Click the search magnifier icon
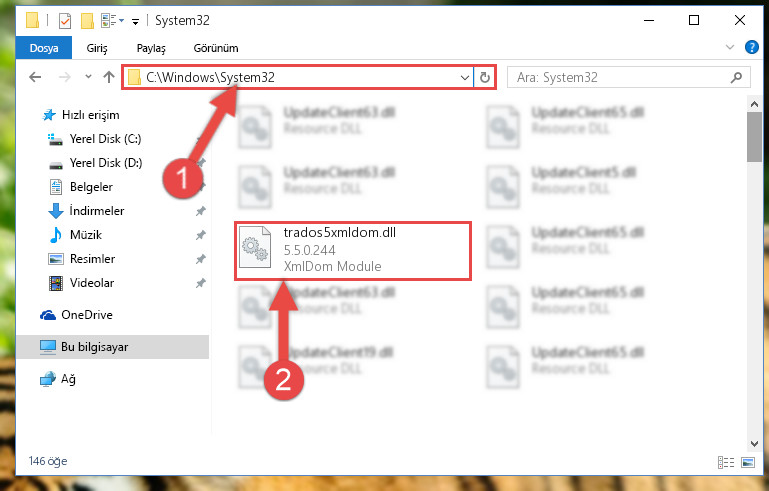The width and height of the screenshot is (769, 491). [736, 78]
